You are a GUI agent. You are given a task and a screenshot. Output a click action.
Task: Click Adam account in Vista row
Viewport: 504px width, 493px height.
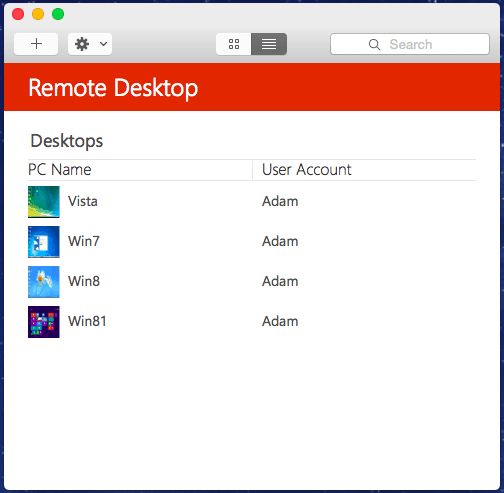point(280,201)
